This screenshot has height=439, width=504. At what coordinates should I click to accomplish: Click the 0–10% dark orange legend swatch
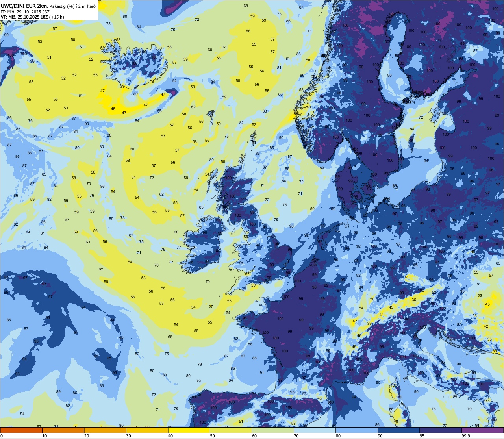(21, 430)
